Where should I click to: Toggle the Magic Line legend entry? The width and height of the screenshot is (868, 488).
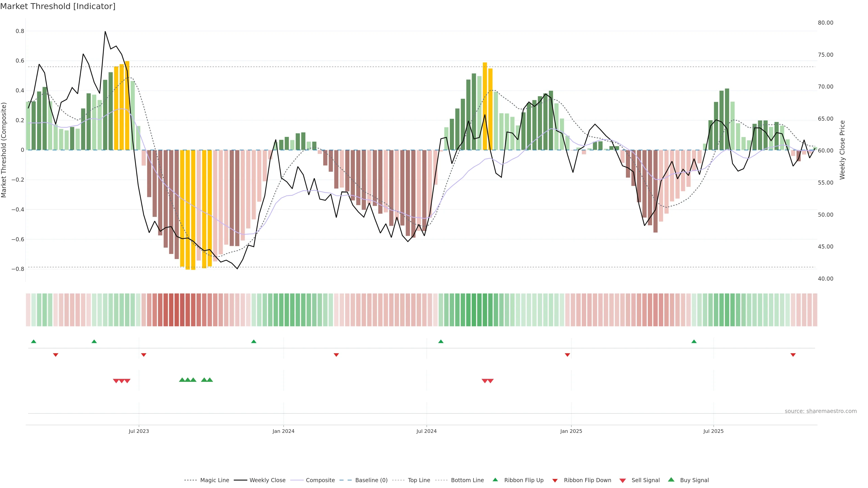point(214,480)
